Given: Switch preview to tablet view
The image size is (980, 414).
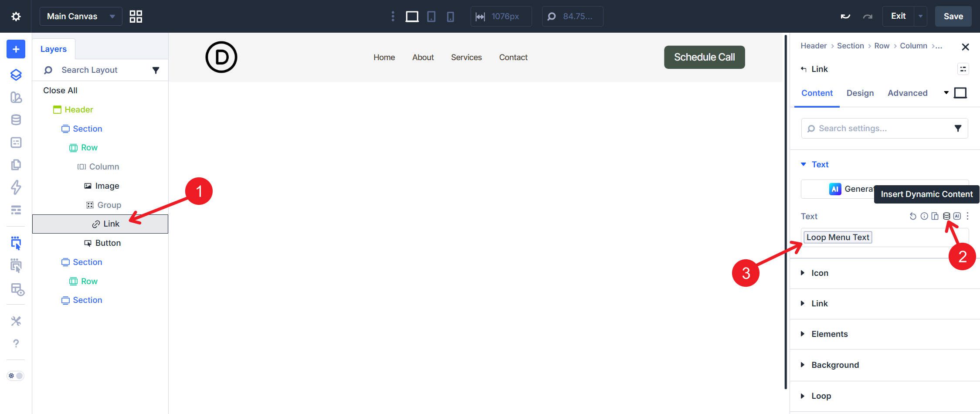Looking at the screenshot, I should 431,16.
